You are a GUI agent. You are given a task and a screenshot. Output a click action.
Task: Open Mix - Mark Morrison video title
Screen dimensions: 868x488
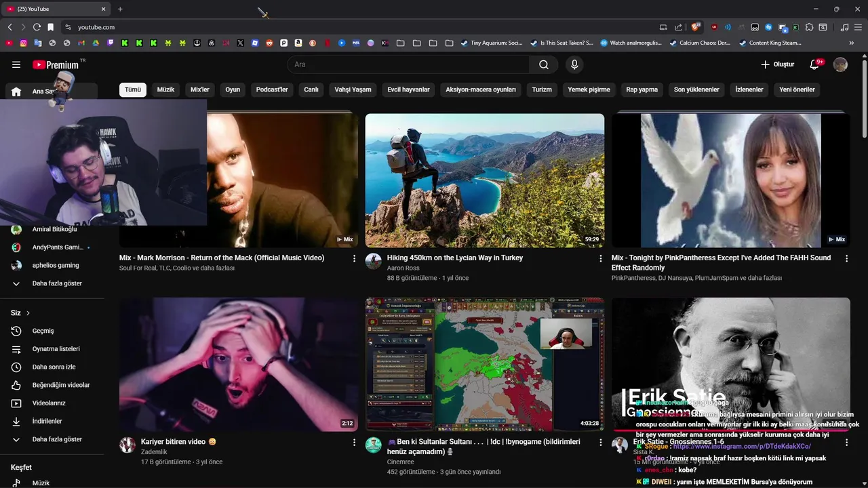tap(222, 258)
